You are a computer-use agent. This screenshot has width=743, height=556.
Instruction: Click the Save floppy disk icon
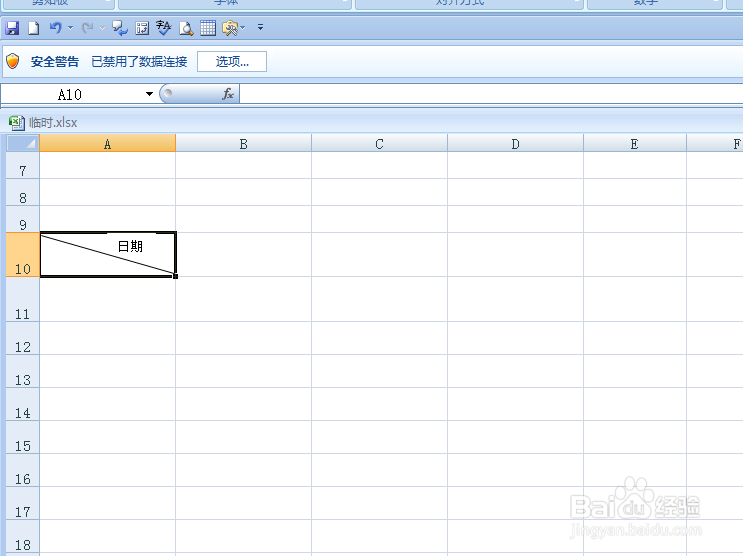(12, 28)
